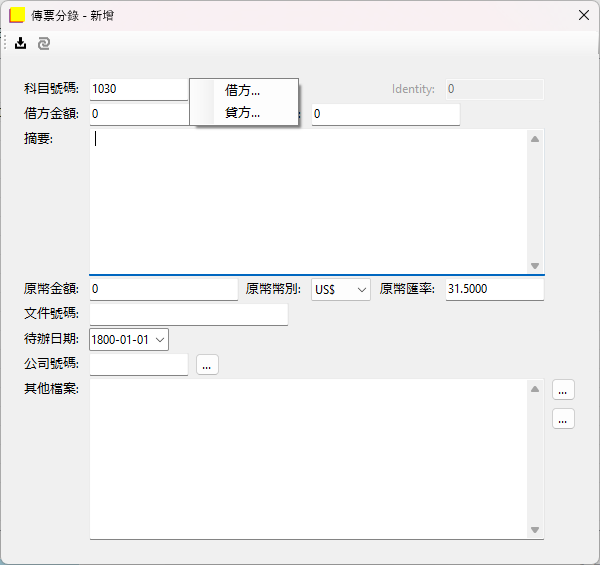Click the 其他檔案 scrollbar down arrow

(535, 530)
